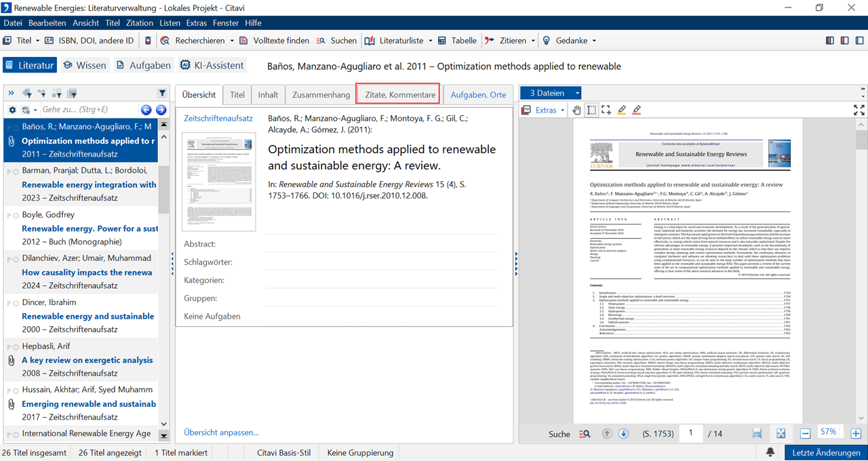Switch to the Zitate, Kommentare tab
Screen dimensions: 868x461
click(399, 95)
